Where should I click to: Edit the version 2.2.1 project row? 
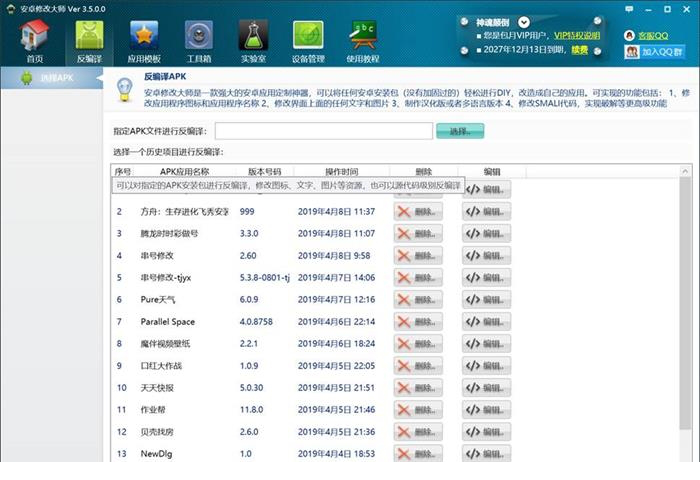[x=486, y=343]
